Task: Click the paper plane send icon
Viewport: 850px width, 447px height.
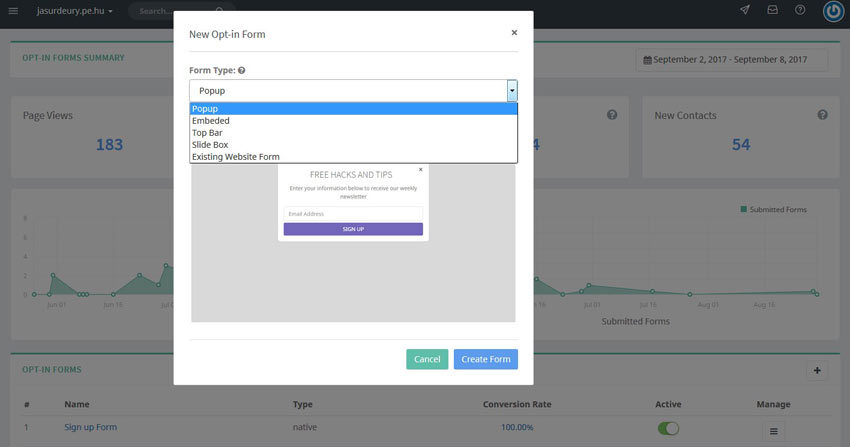Action: point(745,11)
